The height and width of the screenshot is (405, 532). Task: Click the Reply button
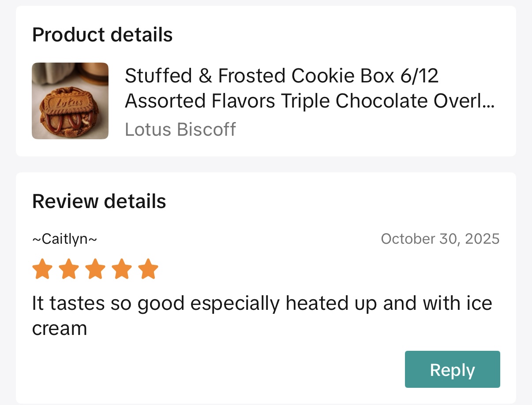click(452, 369)
